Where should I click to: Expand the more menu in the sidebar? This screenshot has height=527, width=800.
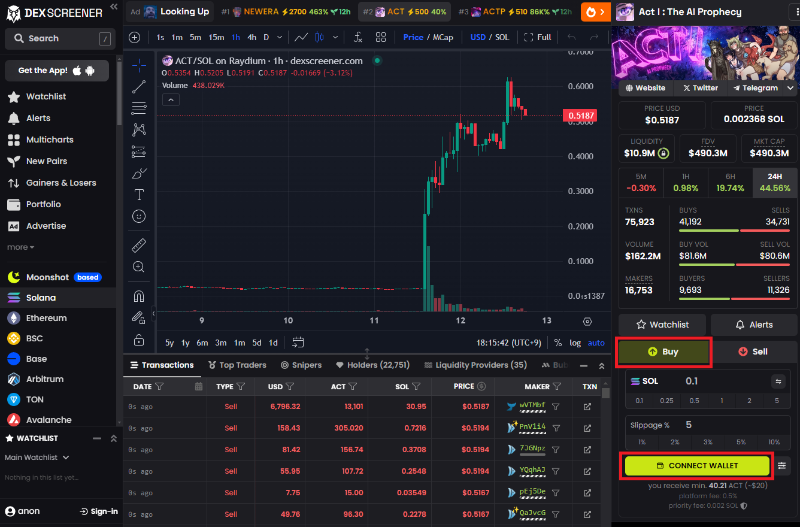20,247
